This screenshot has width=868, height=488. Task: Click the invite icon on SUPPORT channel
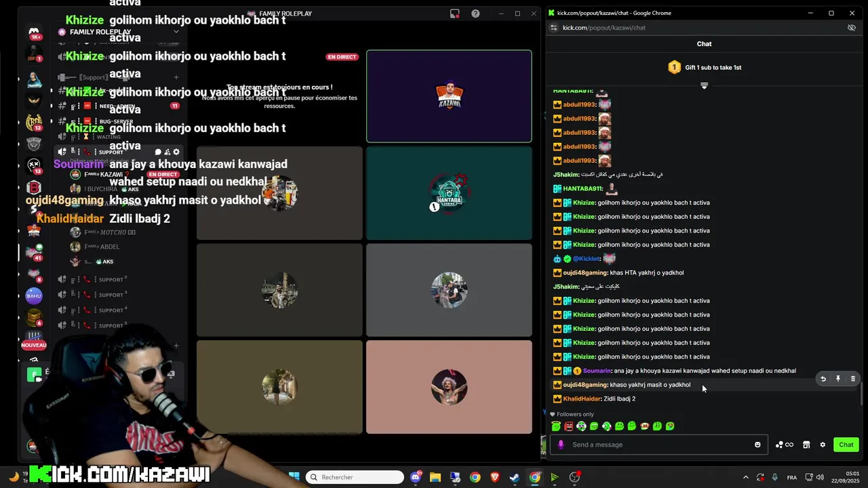(167, 152)
